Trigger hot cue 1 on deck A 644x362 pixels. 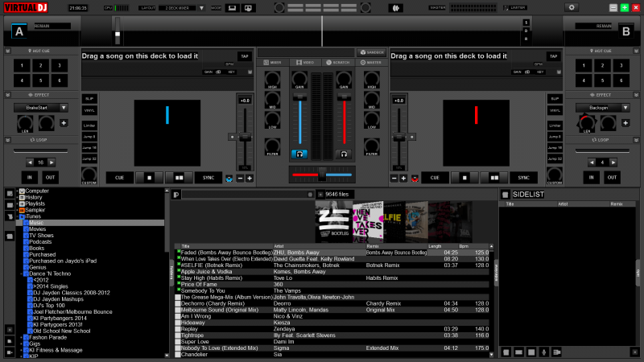(x=22, y=65)
